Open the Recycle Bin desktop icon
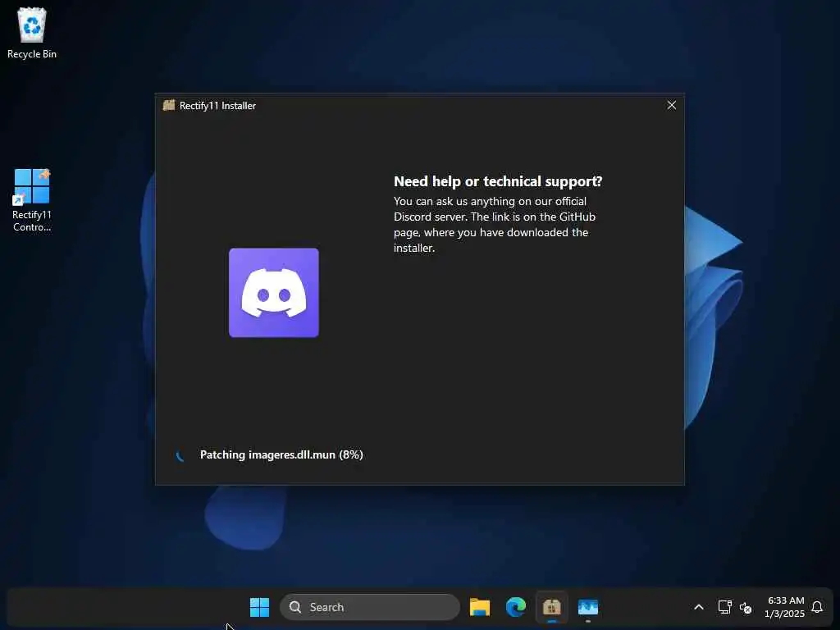840x630 pixels. tap(32, 33)
